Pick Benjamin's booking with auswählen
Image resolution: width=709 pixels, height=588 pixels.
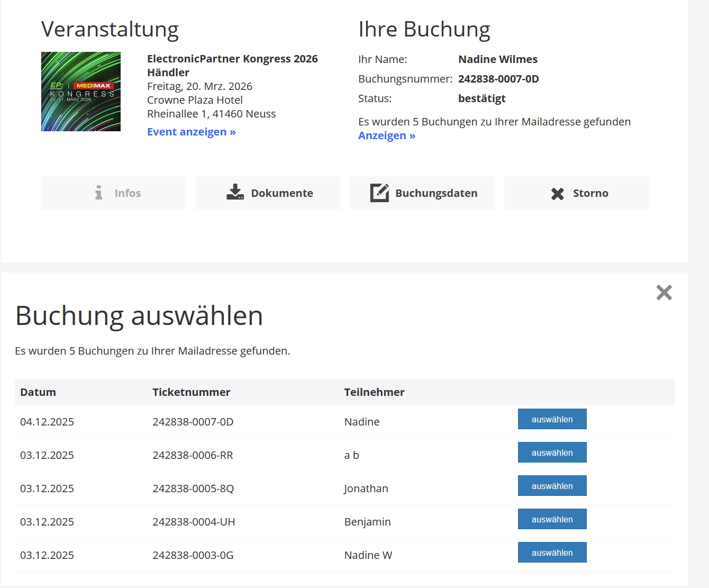click(552, 519)
